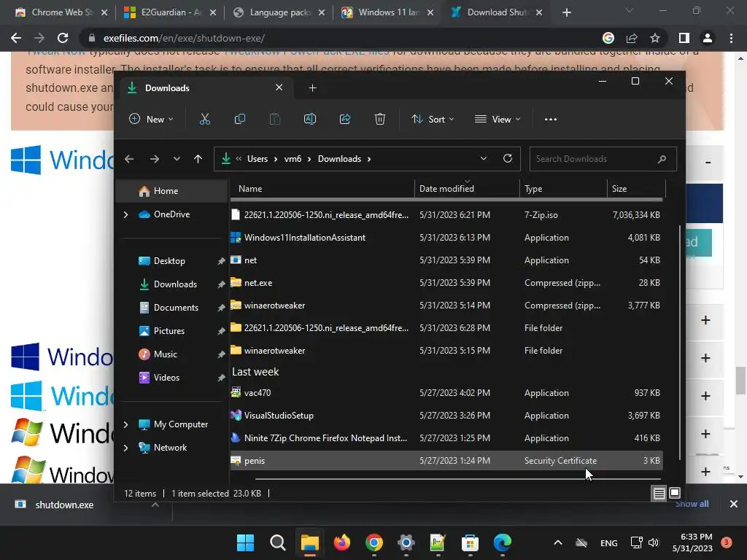Go back in File Explorer navigation

click(129, 159)
